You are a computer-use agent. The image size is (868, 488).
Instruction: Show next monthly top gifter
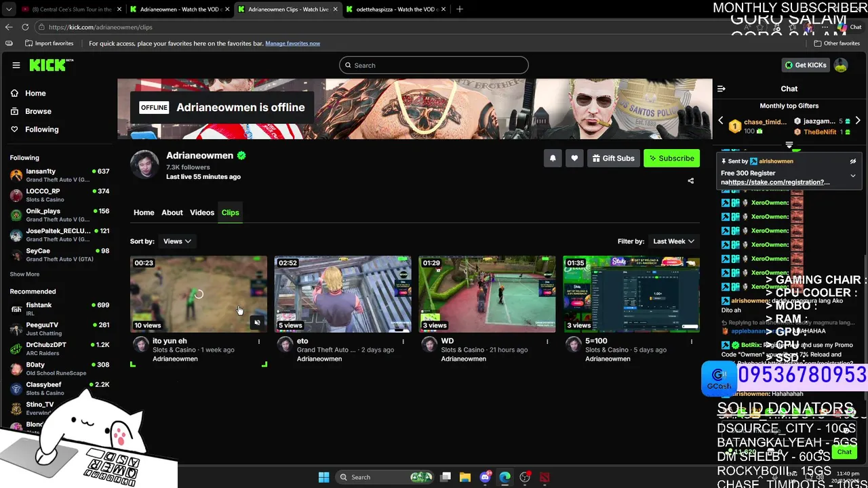tap(858, 121)
